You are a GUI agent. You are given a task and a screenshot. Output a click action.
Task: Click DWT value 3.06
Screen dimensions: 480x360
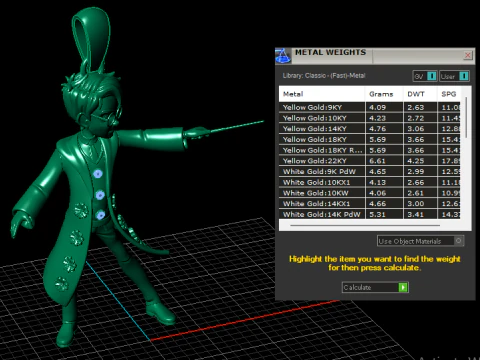416,129
